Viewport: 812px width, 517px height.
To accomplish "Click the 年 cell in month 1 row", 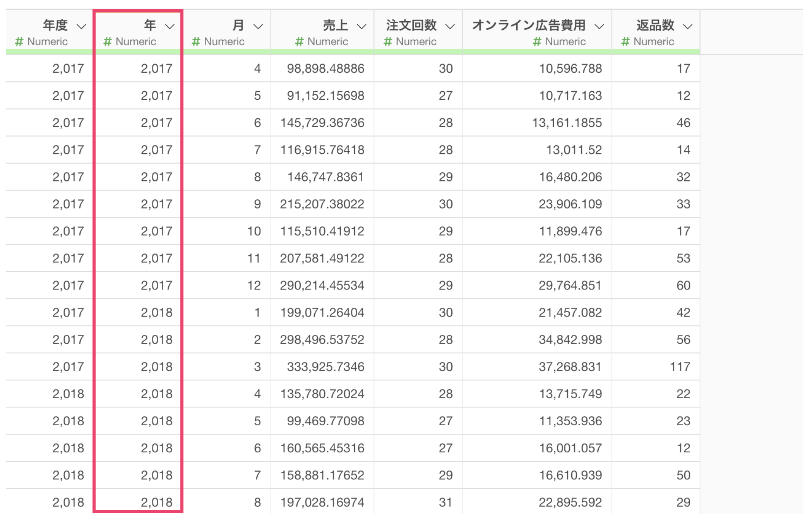I will coord(156,312).
